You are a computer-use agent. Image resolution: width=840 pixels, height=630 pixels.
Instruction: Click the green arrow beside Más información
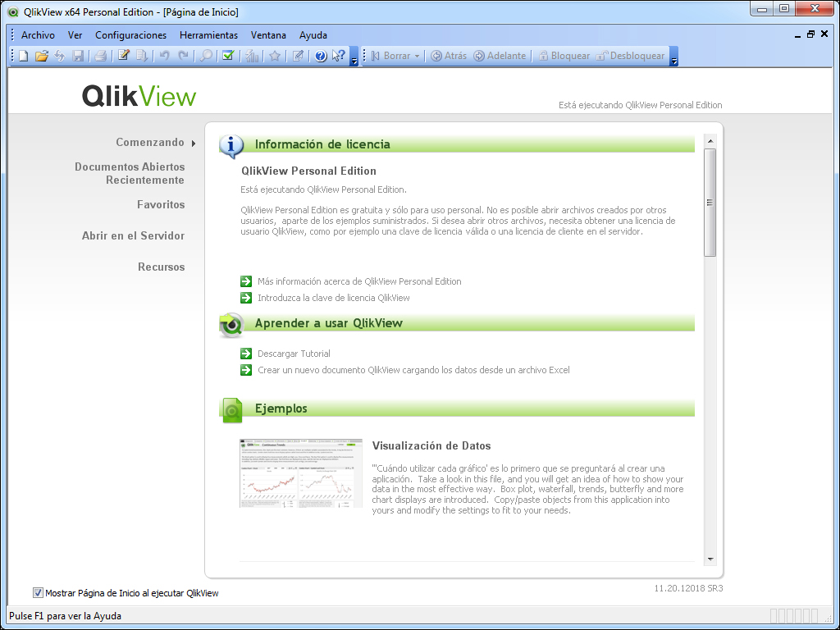[x=246, y=281]
